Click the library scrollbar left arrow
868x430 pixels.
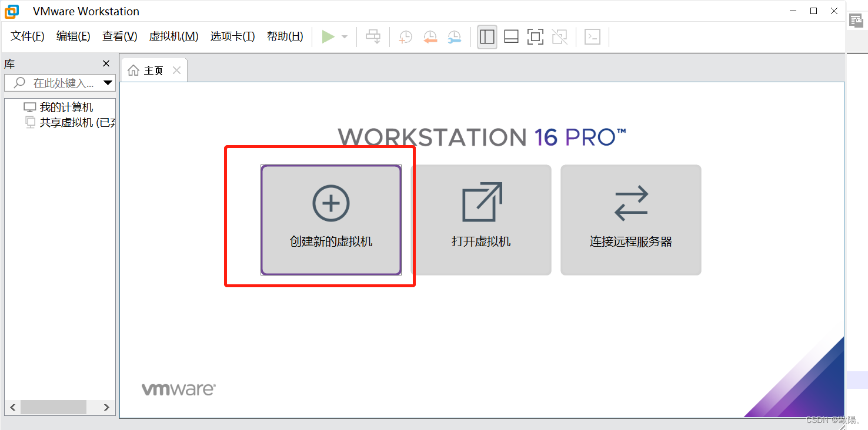13,407
